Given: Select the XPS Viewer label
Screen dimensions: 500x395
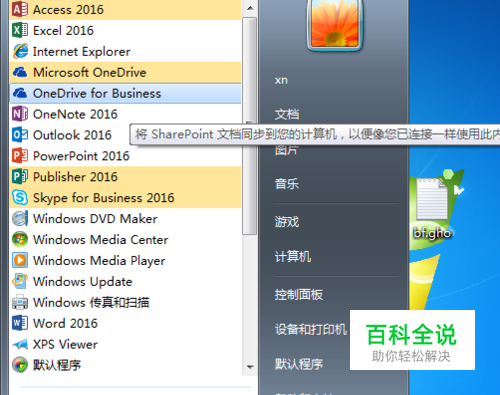Looking at the screenshot, I should (65, 344).
